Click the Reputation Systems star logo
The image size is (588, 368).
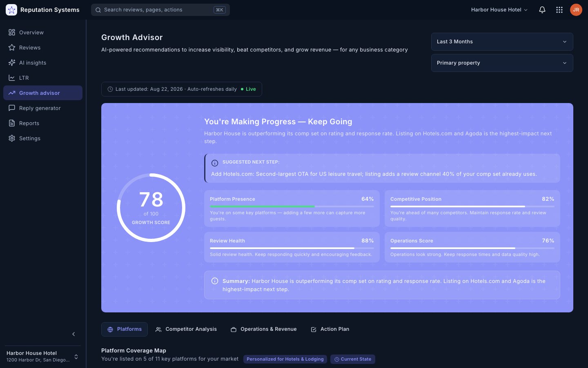(11, 10)
